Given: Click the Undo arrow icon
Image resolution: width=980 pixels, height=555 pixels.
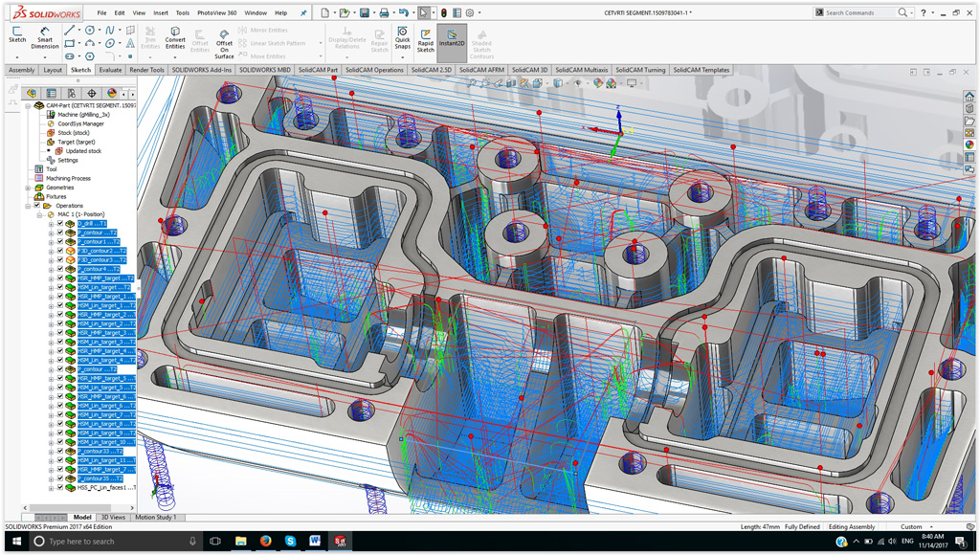Looking at the screenshot, I should [x=404, y=12].
